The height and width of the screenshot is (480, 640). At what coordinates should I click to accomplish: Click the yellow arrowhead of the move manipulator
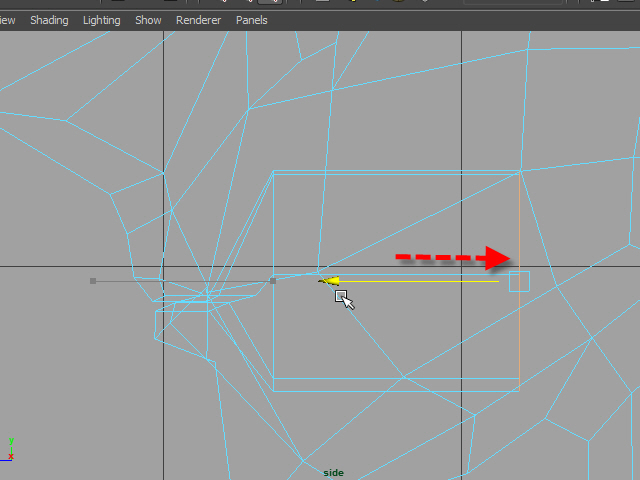click(329, 281)
